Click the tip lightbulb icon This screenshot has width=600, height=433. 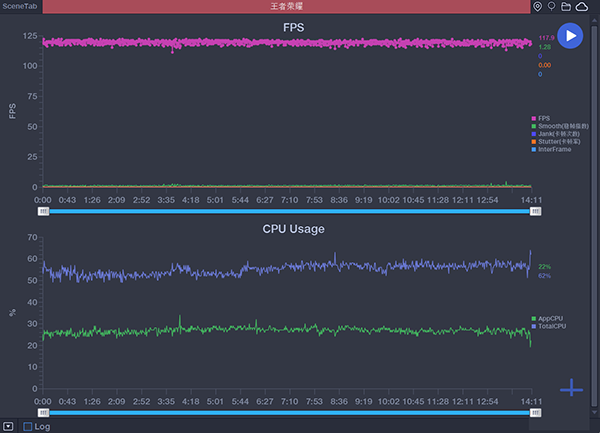click(551, 7)
